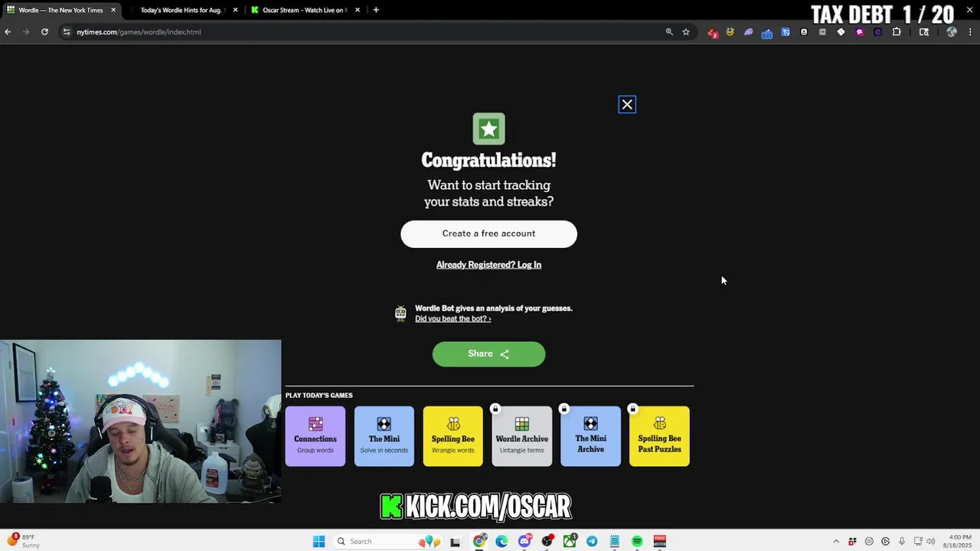Switch to Oscar Stream Kick tab
Viewport: 980px width, 551px height.
click(x=305, y=10)
